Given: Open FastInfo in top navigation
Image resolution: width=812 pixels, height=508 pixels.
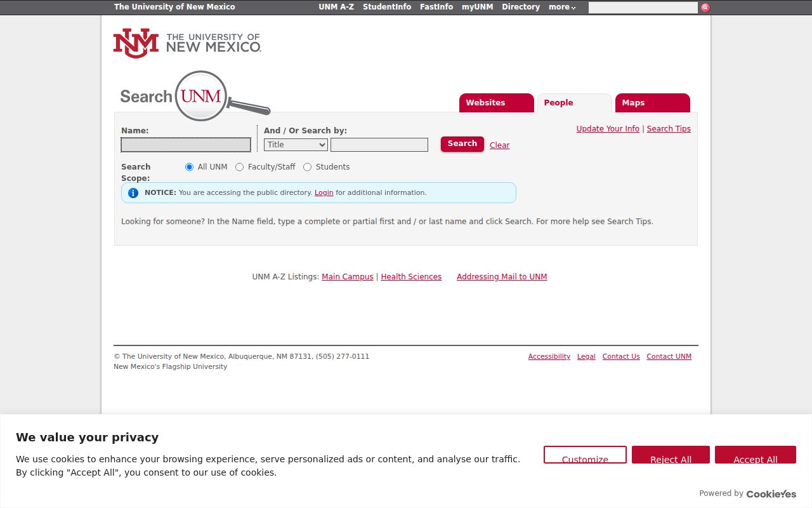Looking at the screenshot, I should 436,7.
